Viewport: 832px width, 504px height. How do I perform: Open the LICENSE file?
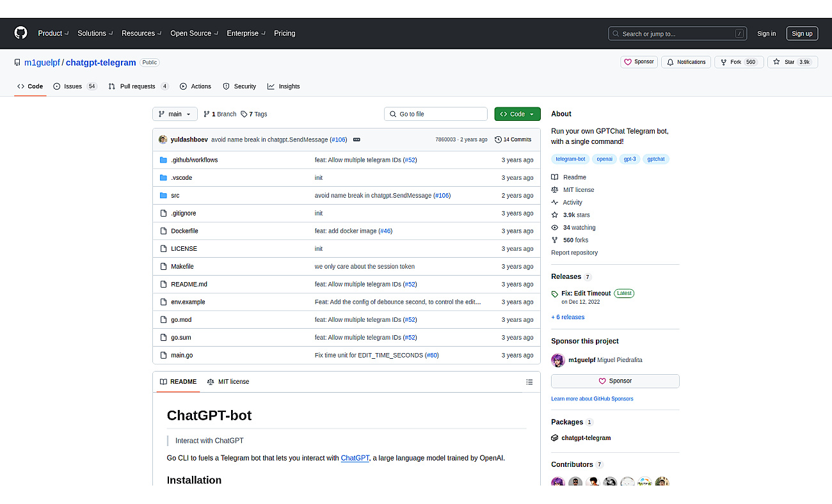pyautogui.click(x=184, y=249)
